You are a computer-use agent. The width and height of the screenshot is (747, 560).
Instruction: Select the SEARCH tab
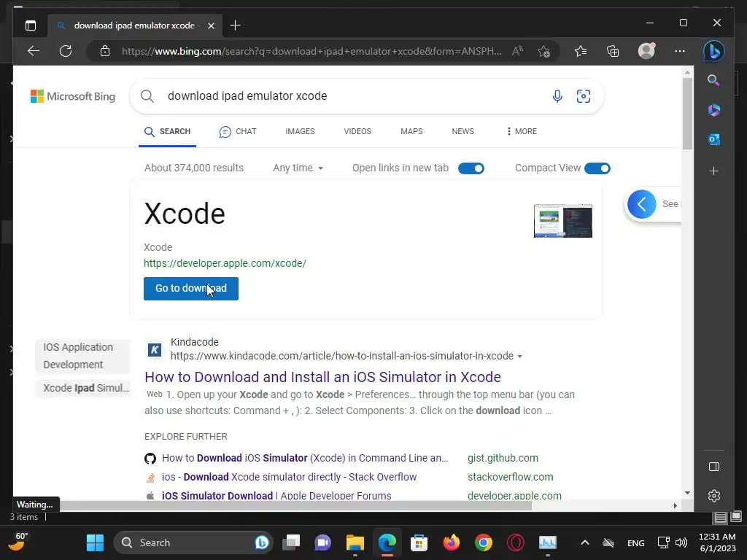(167, 131)
